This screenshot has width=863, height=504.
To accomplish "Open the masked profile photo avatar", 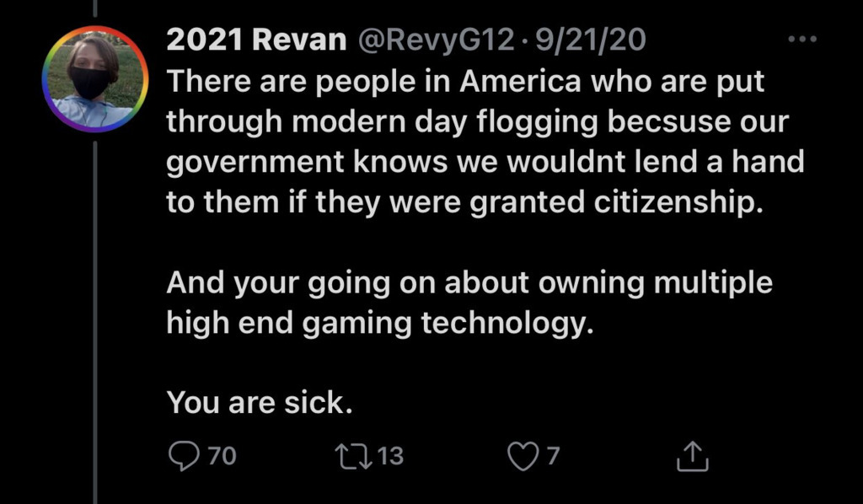I will click(95, 78).
